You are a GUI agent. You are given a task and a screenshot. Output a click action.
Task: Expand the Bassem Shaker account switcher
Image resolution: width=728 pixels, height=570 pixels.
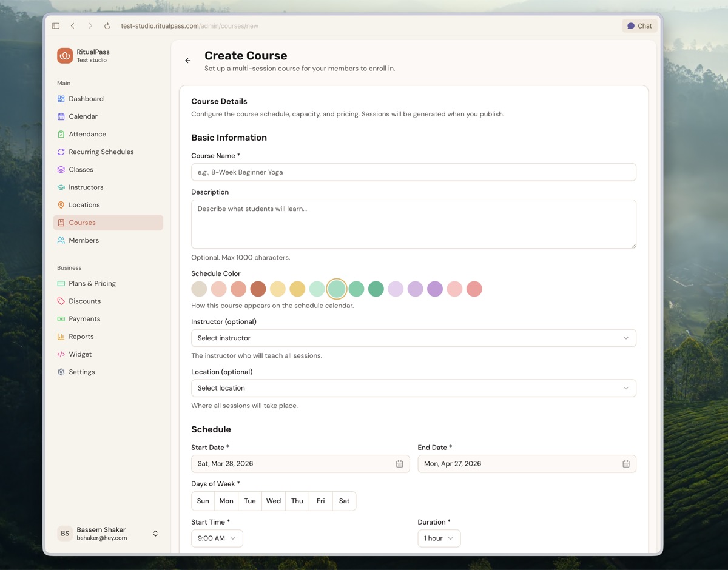[x=155, y=534]
